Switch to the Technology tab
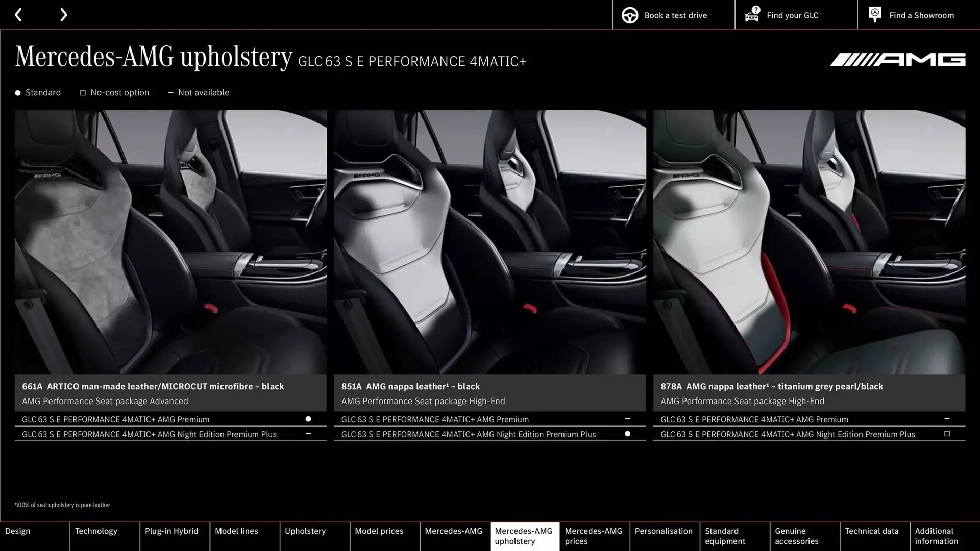980x551 pixels. tap(105, 536)
